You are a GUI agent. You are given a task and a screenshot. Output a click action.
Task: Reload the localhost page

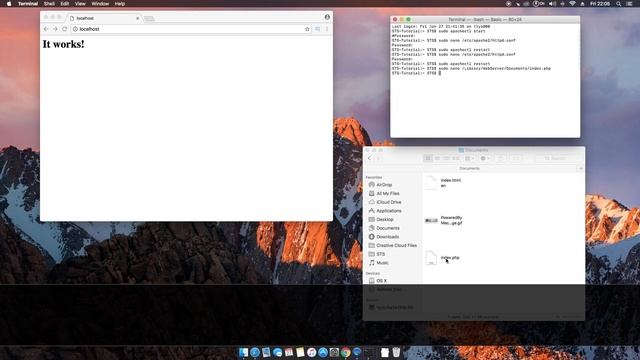[64, 29]
